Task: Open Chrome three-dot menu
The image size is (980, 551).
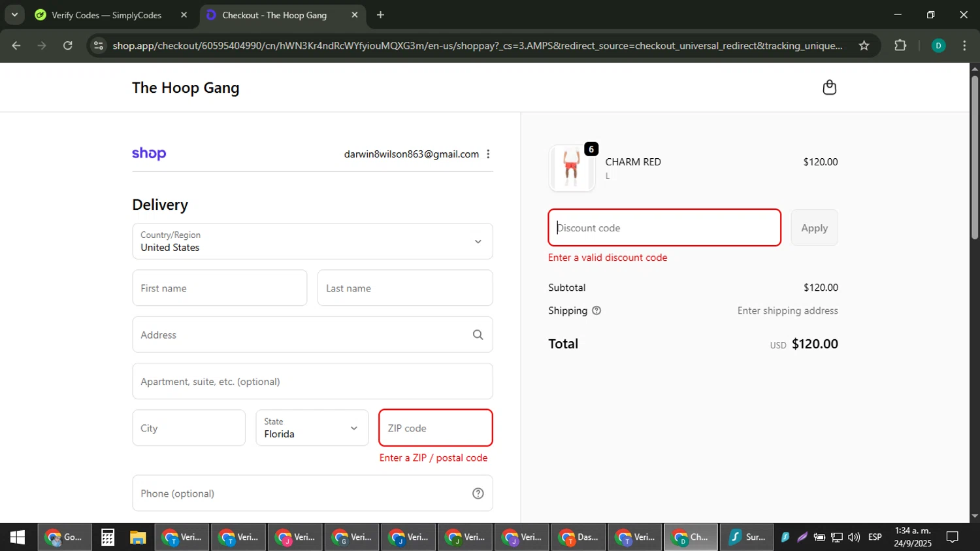Action: [x=964, y=46]
